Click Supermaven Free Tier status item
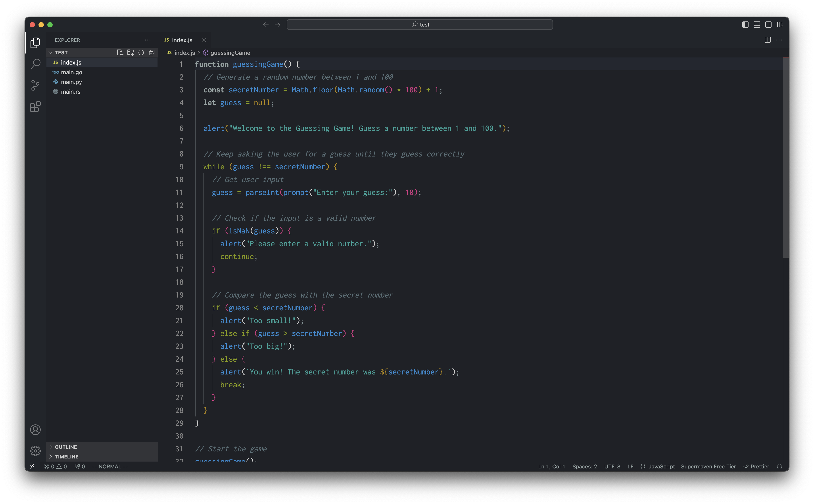 (708, 466)
